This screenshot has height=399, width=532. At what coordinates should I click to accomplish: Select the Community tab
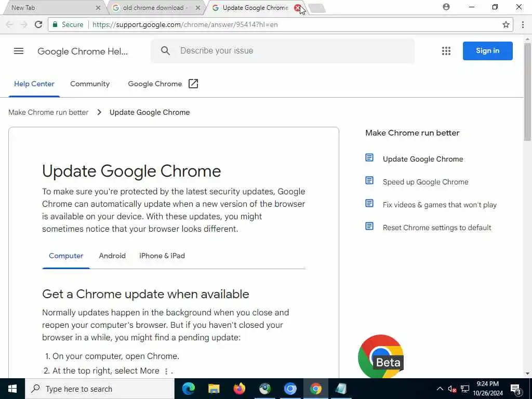[x=90, y=84]
